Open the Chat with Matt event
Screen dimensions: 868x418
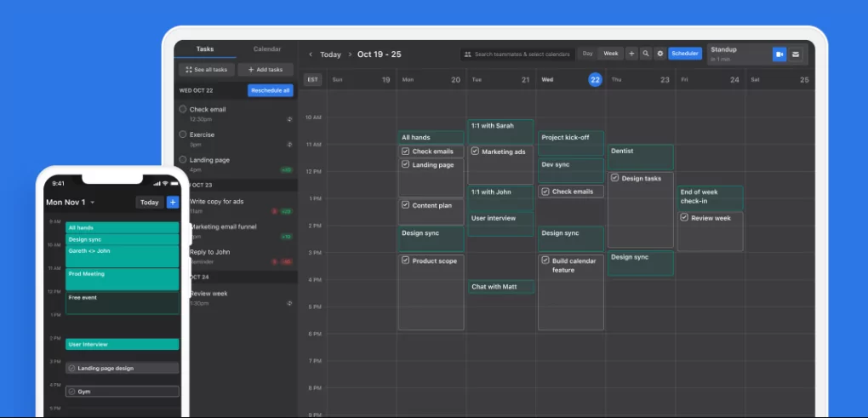(501, 287)
